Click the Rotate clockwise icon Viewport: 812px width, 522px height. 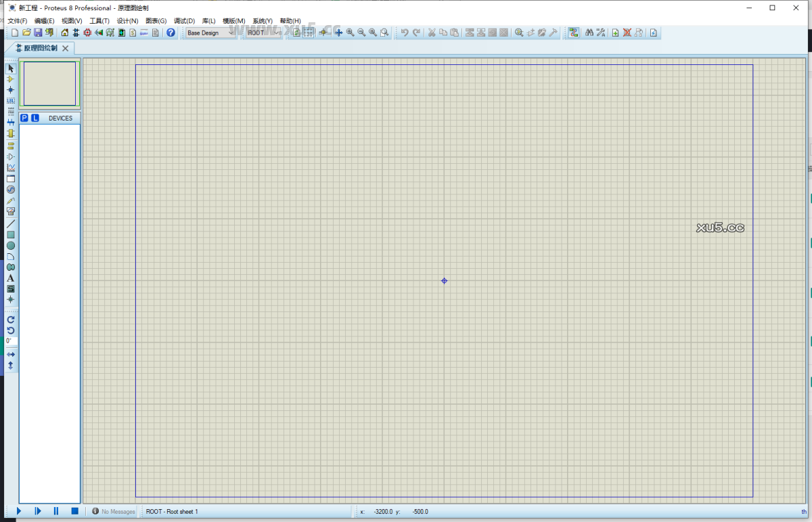click(10, 320)
